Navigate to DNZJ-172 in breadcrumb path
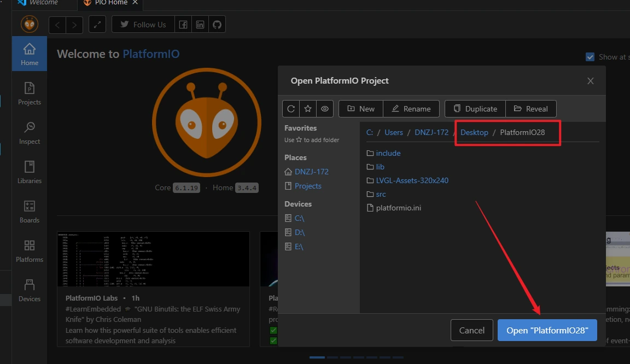630x364 pixels. (x=431, y=133)
